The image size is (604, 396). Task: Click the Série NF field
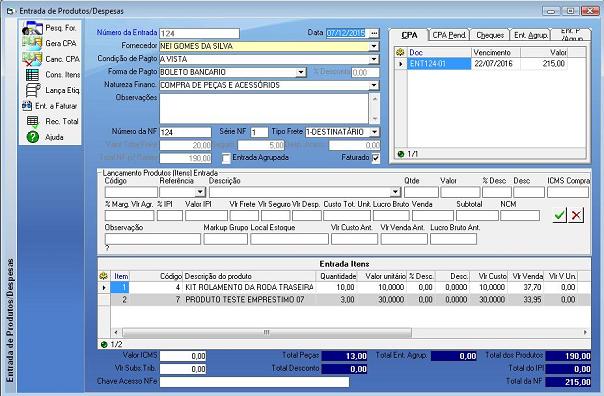[x=259, y=132]
